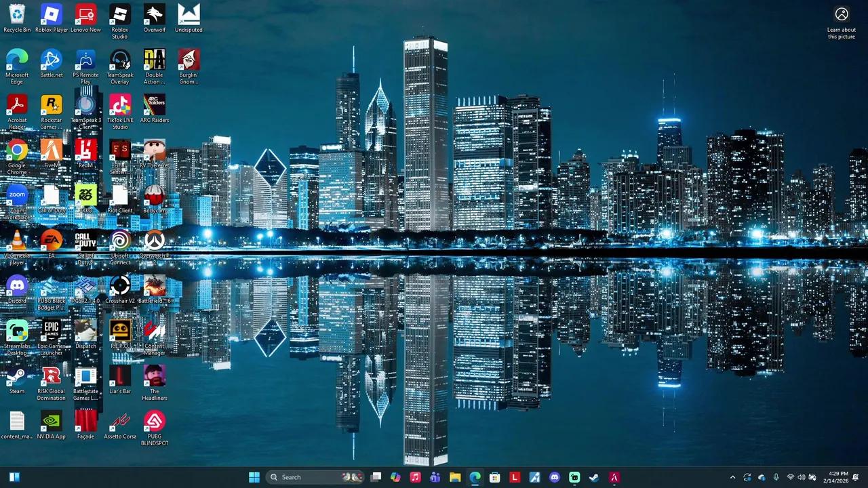Launch the Battle.net desktop shortcut
This screenshot has height=488, width=868.
pyautogui.click(x=52, y=64)
